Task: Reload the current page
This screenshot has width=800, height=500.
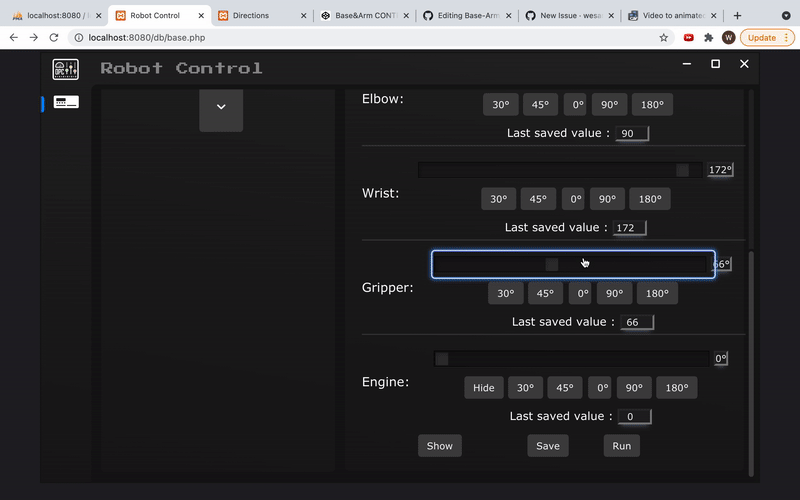Action: pyautogui.click(x=54, y=37)
